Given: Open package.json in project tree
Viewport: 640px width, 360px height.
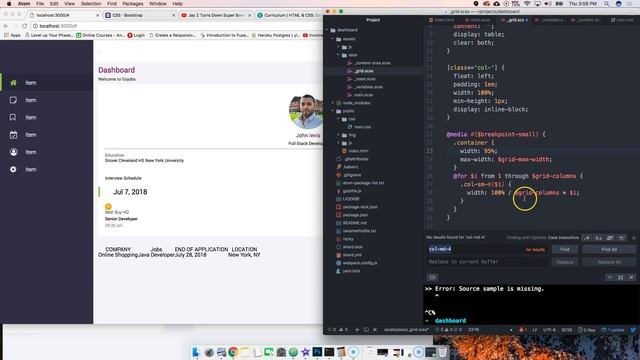Looking at the screenshot, I should pyautogui.click(x=355, y=215).
